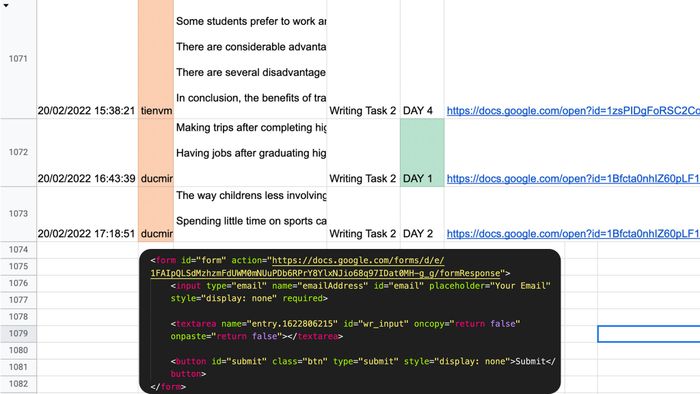Click the submit button line in code snippet

point(363,368)
